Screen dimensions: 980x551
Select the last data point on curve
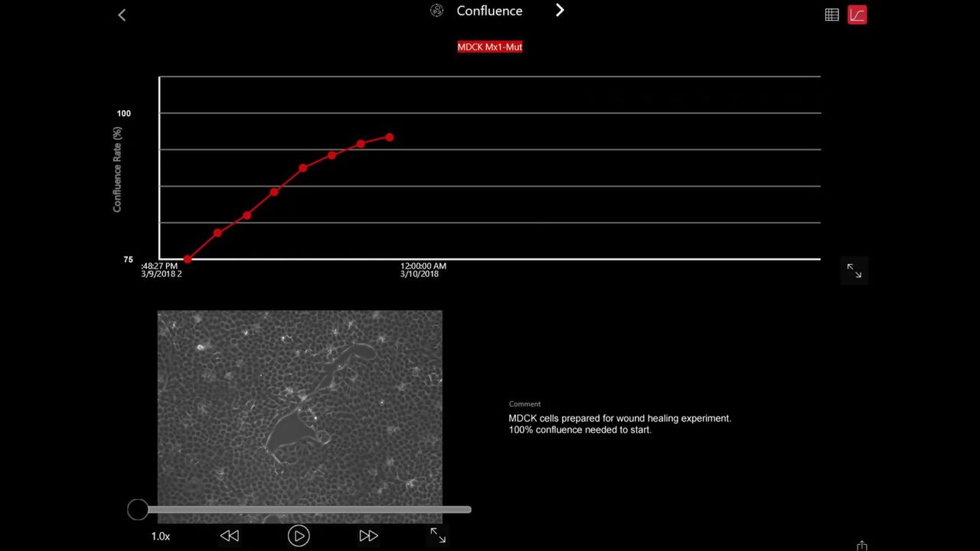[x=390, y=138]
